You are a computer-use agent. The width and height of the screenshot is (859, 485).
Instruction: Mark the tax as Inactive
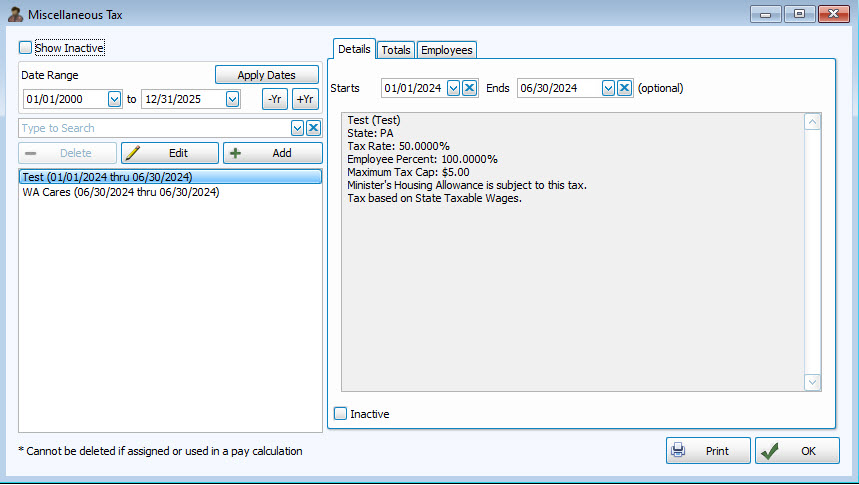pyautogui.click(x=340, y=414)
